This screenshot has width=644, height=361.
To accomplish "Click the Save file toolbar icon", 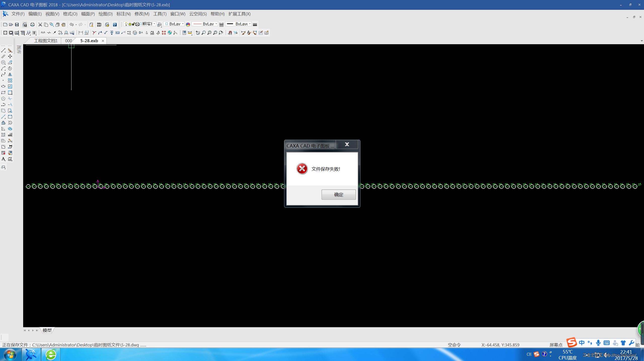I will click(17, 24).
